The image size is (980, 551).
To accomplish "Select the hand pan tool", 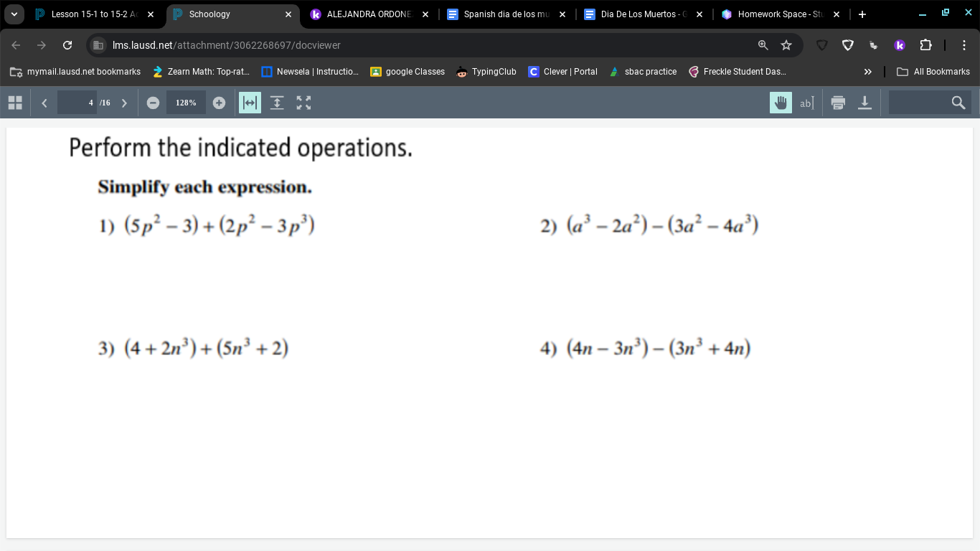I will pos(781,103).
